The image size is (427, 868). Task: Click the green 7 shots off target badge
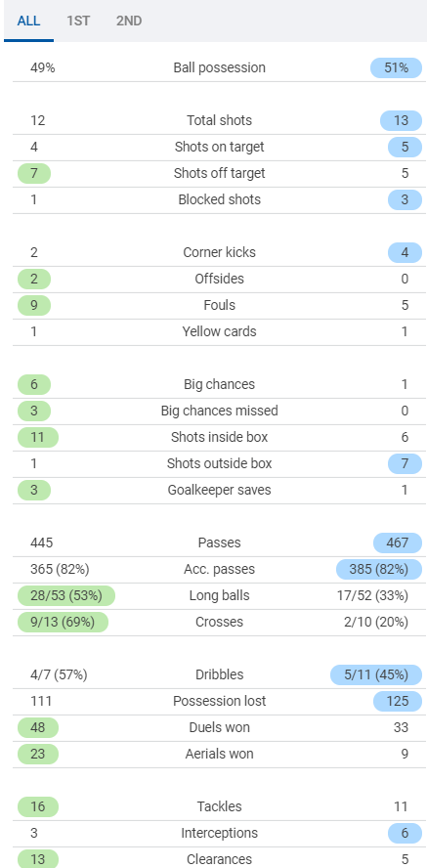[x=34, y=173]
